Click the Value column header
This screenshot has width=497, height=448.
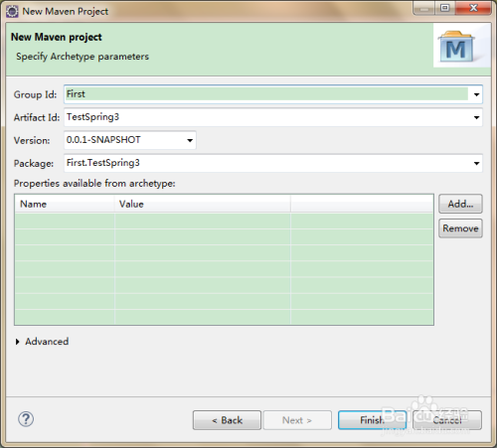[x=203, y=204]
